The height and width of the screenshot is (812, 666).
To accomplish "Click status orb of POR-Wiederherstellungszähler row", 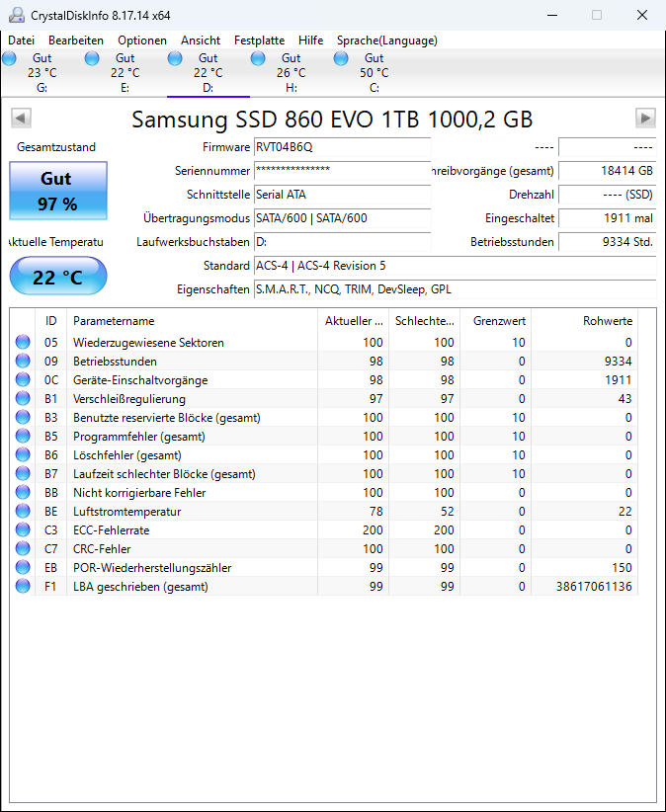I will [x=23, y=568].
